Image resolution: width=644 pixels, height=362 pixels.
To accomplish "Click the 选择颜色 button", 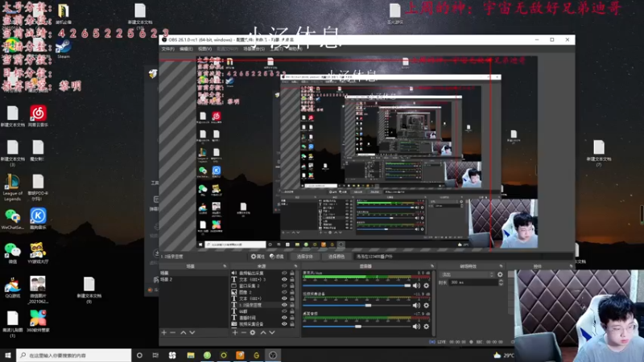I will coord(336,257).
